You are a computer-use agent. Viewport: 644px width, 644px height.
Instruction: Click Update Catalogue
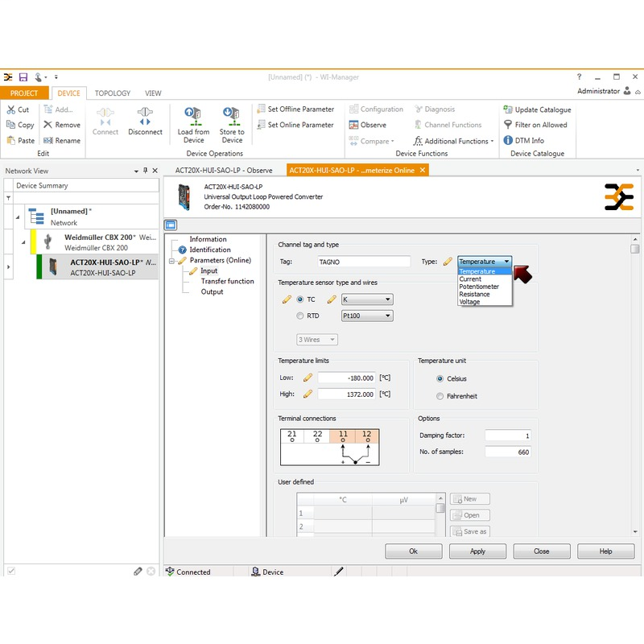[x=537, y=109]
